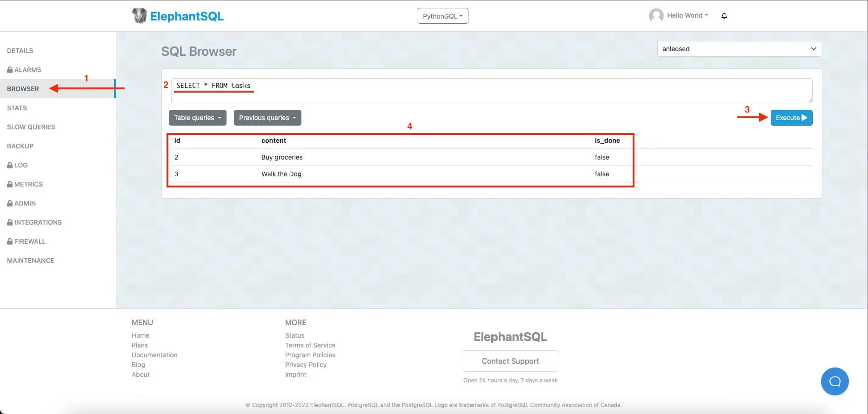Click the ElephantSQL elephant logo icon

tap(139, 16)
